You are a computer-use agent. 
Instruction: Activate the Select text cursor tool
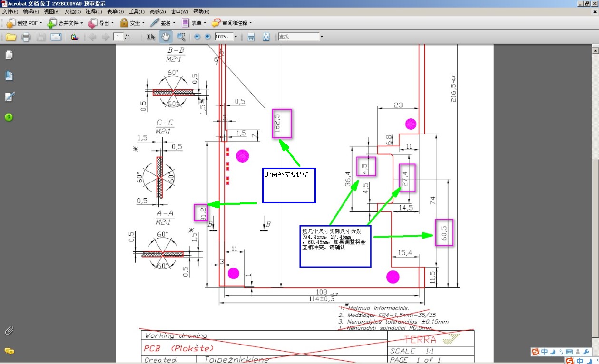point(151,37)
